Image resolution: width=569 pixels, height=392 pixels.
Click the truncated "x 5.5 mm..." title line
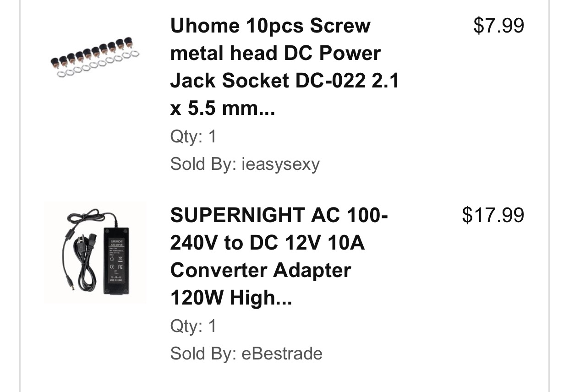coord(223,109)
